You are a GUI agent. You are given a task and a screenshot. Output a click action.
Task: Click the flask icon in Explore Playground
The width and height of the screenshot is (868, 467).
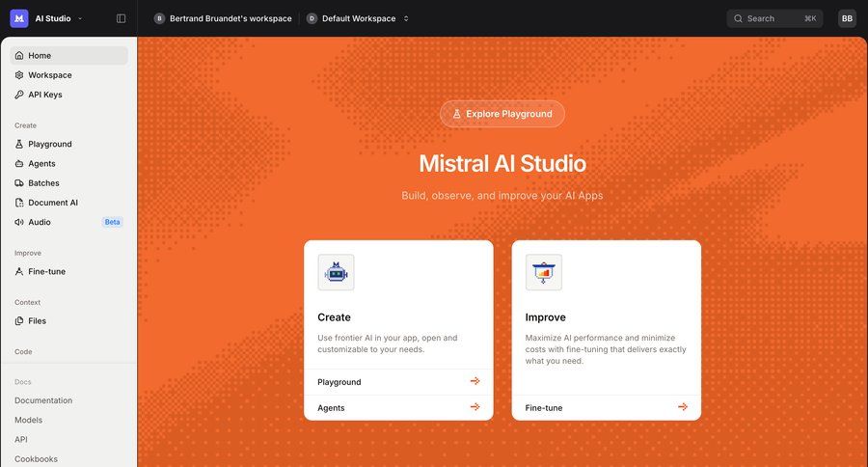click(457, 114)
